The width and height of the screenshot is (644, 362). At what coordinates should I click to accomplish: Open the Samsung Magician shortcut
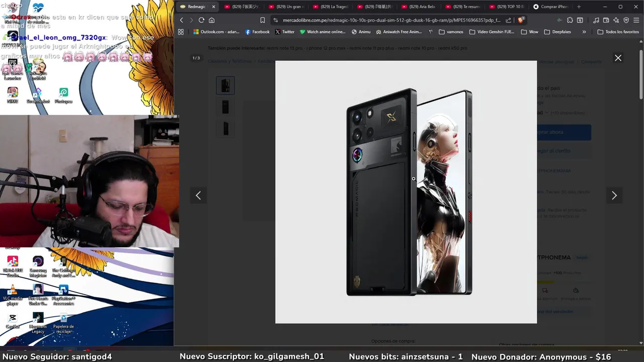point(38,266)
